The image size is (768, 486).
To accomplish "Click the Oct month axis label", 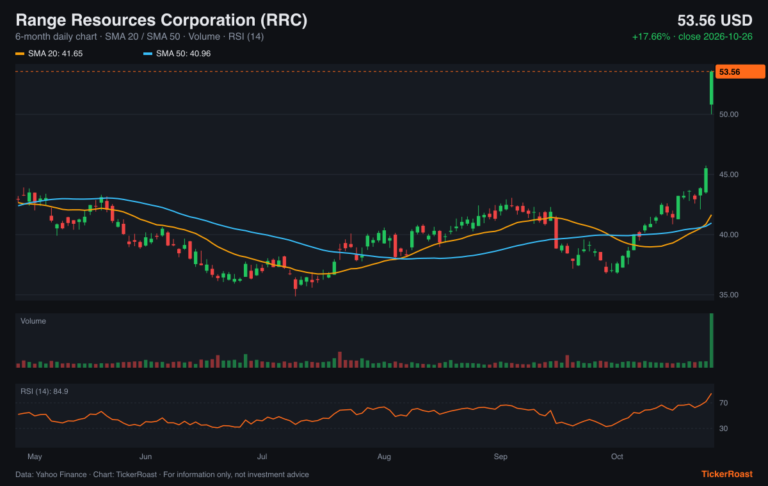I will [617, 457].
